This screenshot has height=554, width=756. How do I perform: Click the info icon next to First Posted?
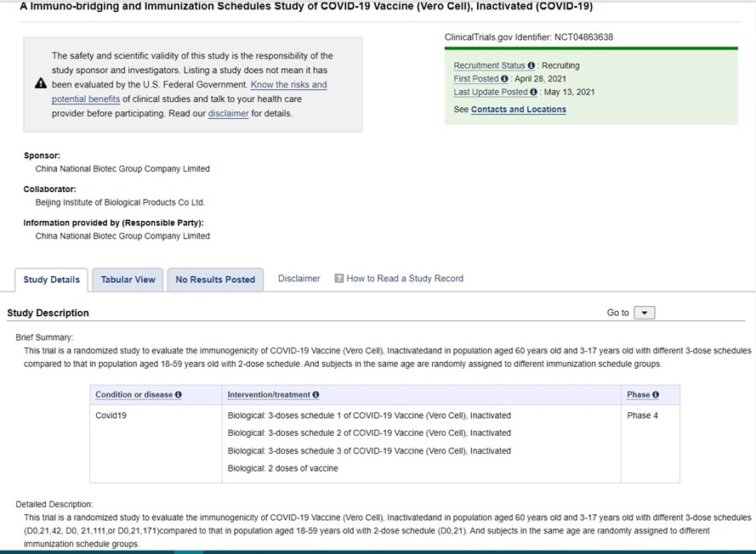(505, 79)
